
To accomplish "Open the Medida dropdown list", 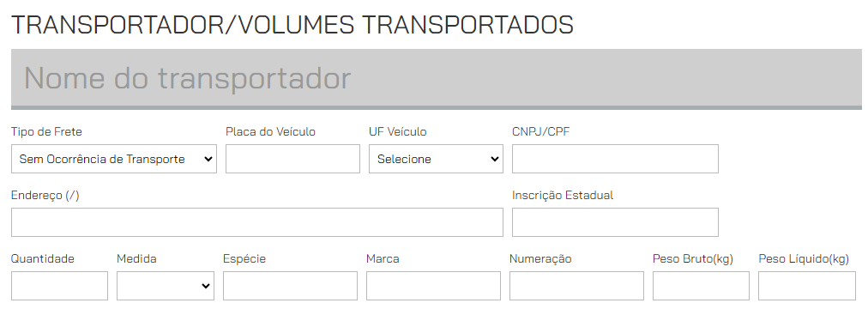I will point(166,286).
